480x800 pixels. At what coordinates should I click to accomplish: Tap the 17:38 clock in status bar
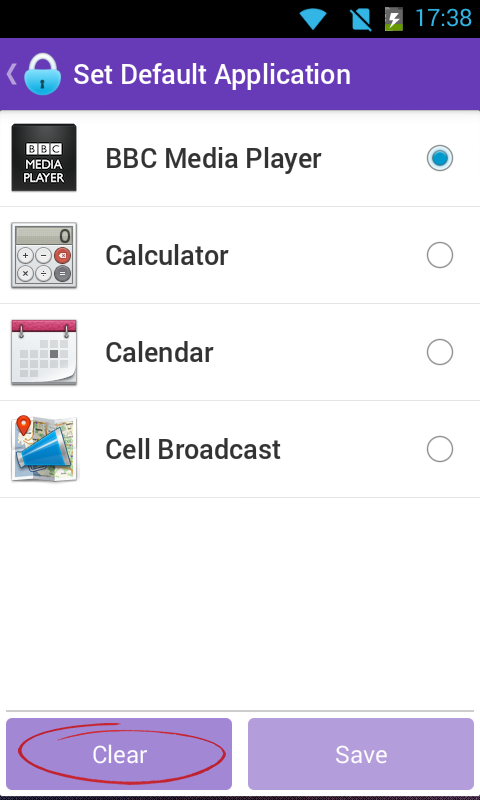point(443,18)
